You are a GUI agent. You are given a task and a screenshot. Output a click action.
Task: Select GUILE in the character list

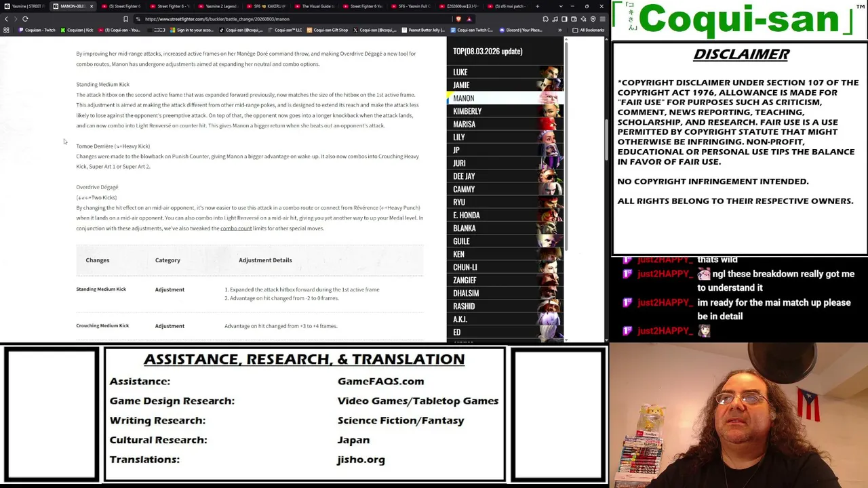point(505,241)
